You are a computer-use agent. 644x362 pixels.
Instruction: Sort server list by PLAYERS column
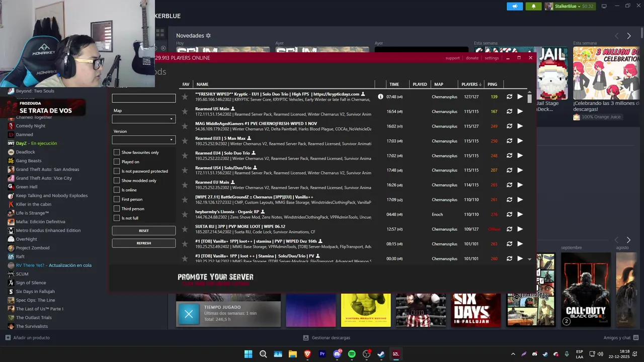click(x=471, y=84)
